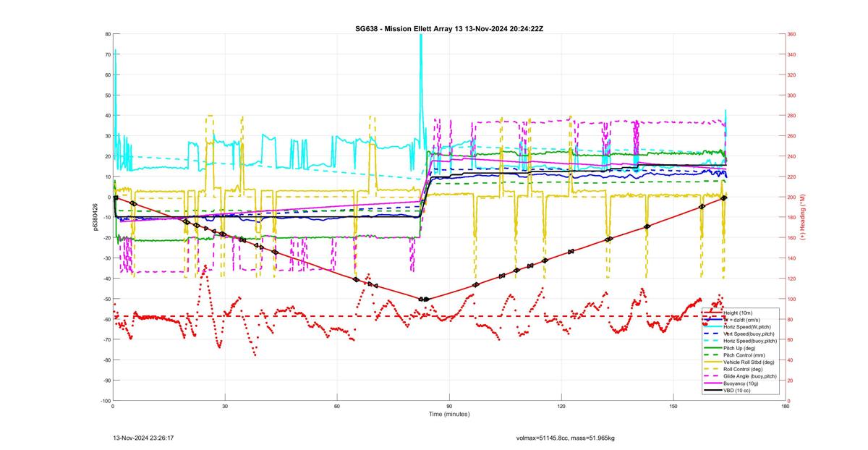Click legend entry 'Pitch Control (mm)'

click(745, 355)
